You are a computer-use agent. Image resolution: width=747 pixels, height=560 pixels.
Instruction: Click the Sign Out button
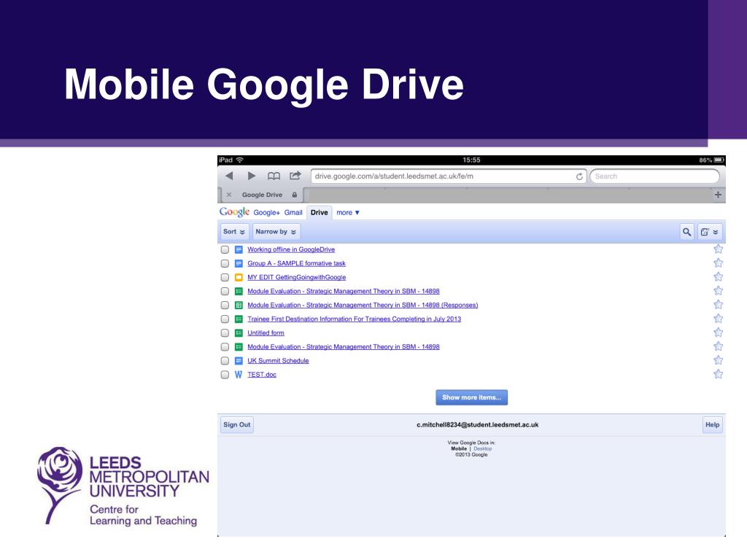click(x=237, y=425)
